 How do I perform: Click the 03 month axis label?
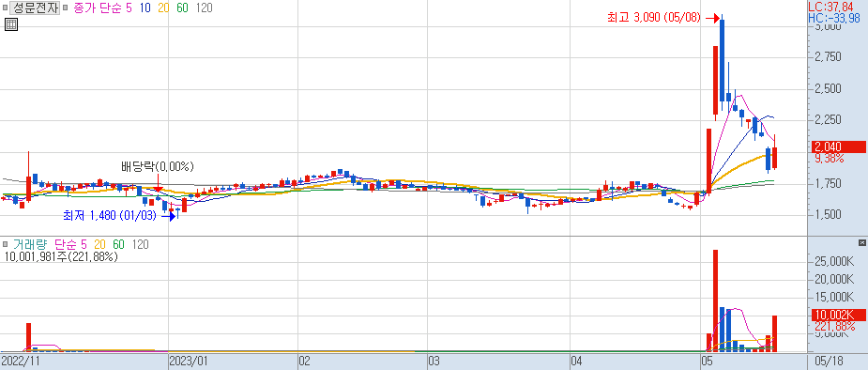click(434, 362)
